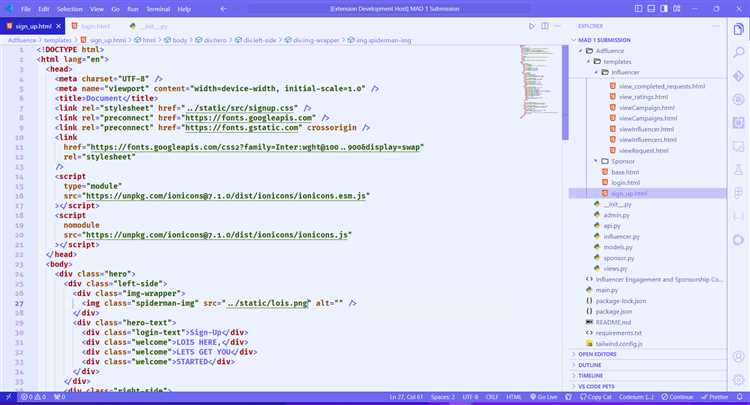Open the Source Control view icon
750x405 pixels.
click(739, 76)
